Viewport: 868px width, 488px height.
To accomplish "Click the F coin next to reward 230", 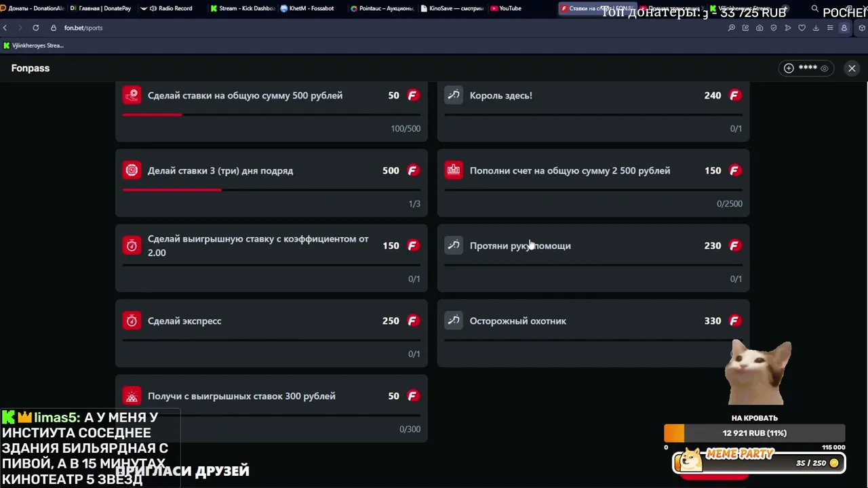I will [x=734, y=246].
